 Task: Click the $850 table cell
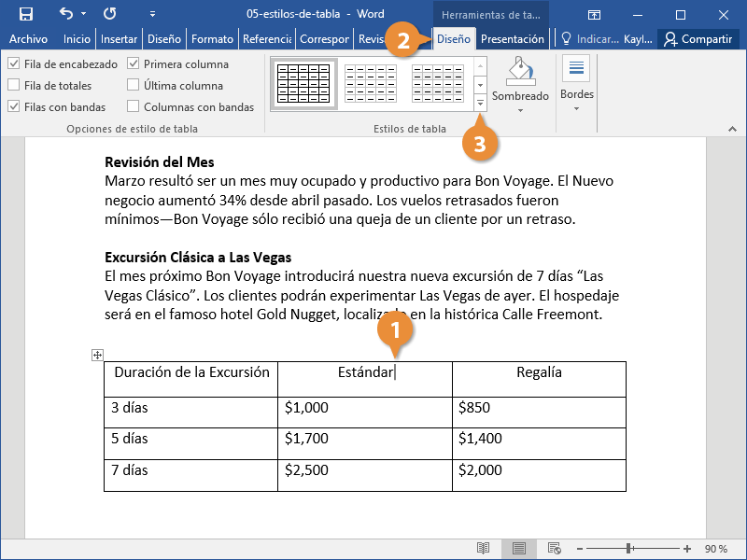click(x=539, y=413)
